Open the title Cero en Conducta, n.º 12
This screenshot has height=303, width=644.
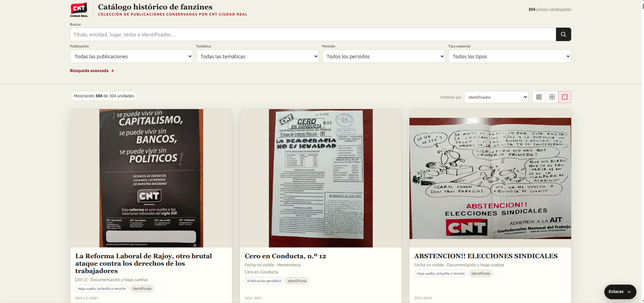[285, 256]
